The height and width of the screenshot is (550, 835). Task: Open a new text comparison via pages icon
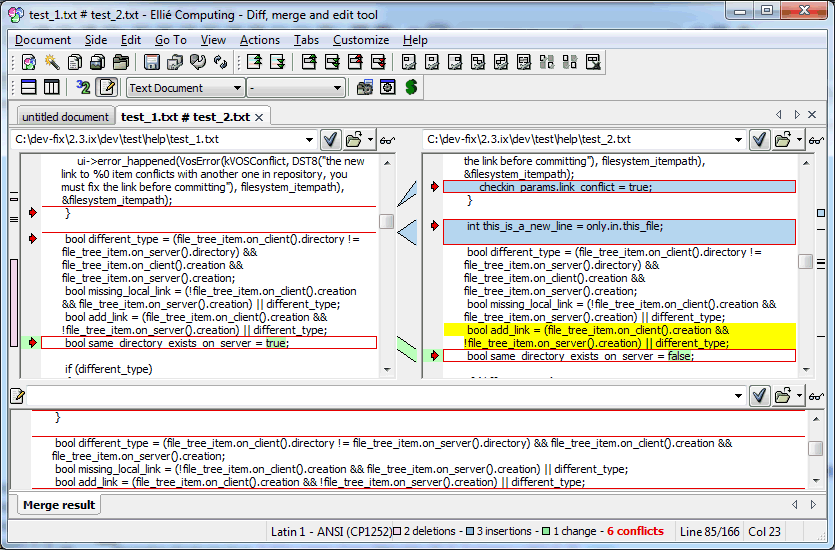[75, 62]
